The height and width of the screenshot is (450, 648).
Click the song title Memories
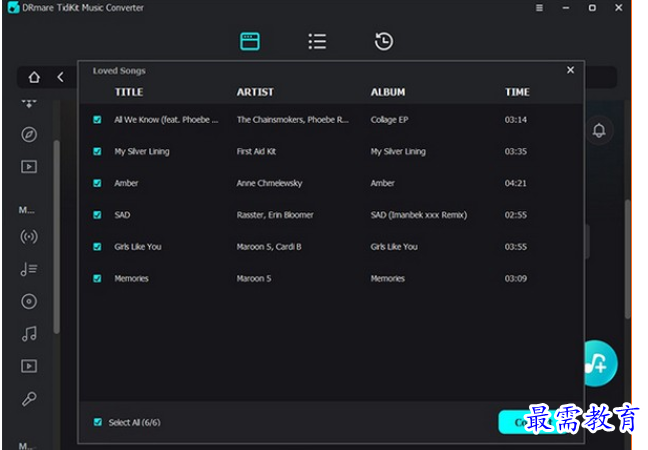tap(131, 279)
